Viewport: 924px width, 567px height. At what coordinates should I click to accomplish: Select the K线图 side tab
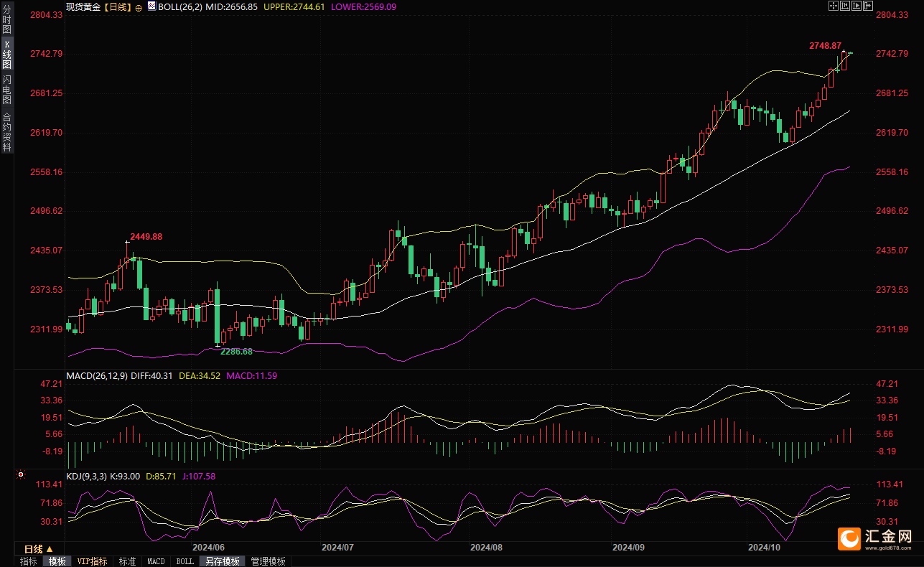[6, 55]
